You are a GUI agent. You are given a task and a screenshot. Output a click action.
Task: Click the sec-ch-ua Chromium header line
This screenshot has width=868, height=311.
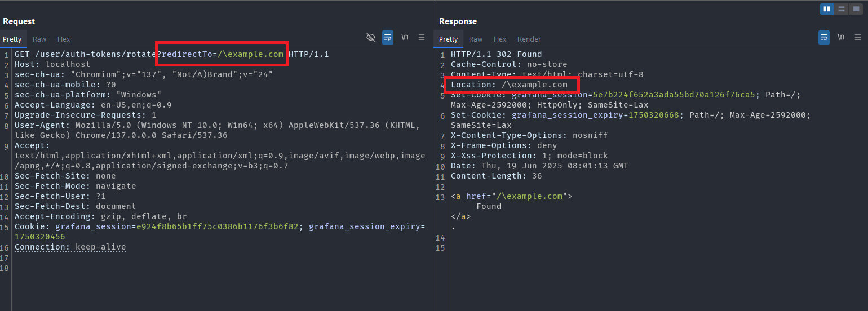[144, 75]
